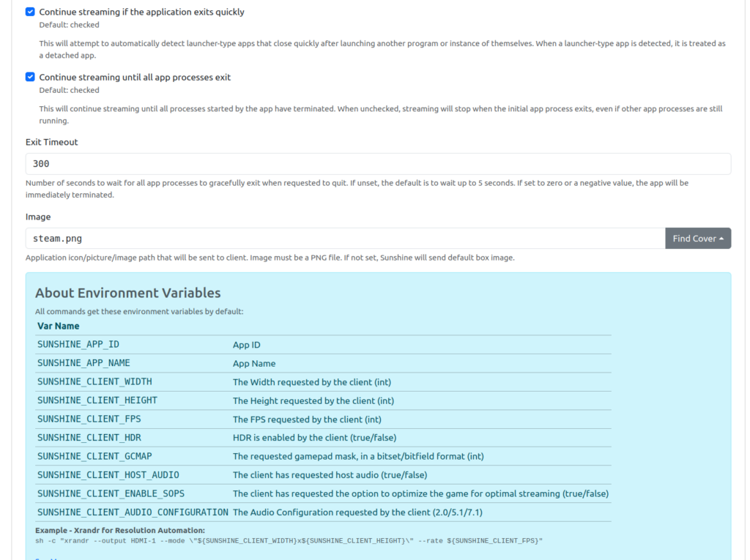Screen dimensions: 750x560
Task: Click the Audio Configuration (2.0/5.1/7.1) description
Action: [x=357, y=512]
